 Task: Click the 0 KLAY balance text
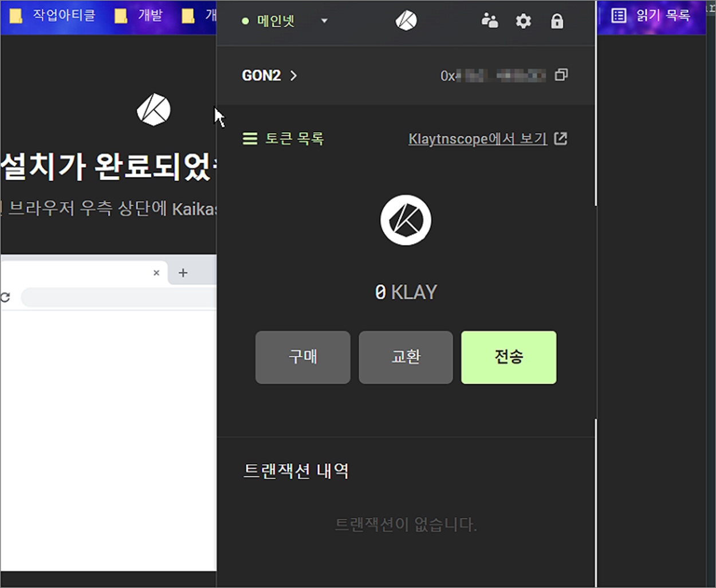click(406, 293)
